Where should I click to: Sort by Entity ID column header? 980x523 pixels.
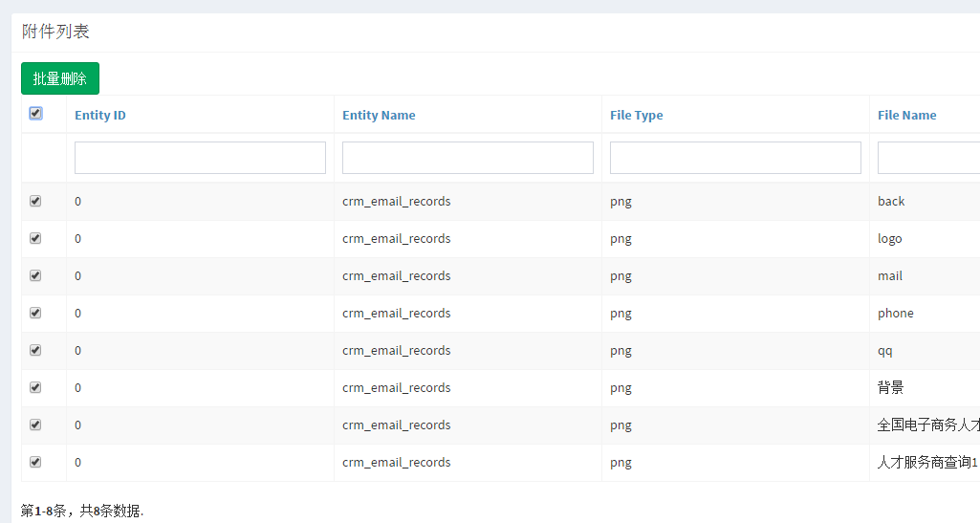point(100,116)
